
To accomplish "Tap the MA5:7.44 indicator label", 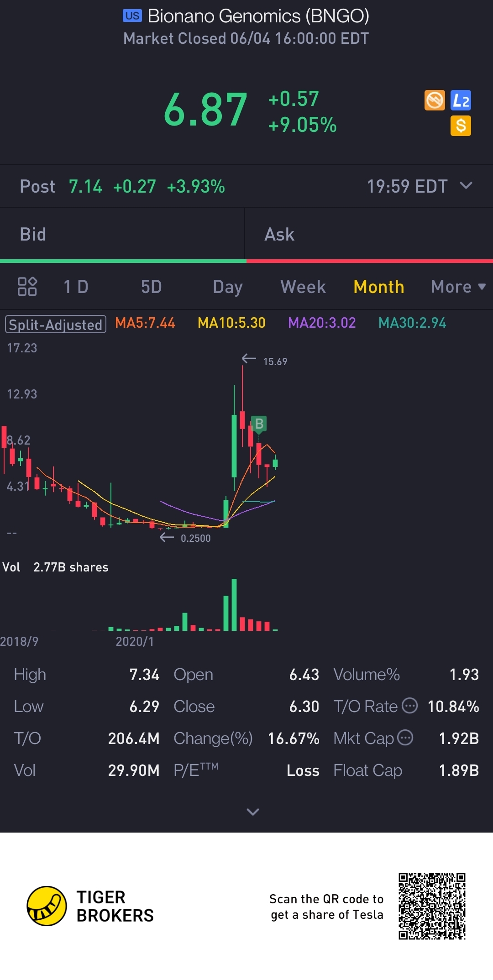I will pos(145,323).
